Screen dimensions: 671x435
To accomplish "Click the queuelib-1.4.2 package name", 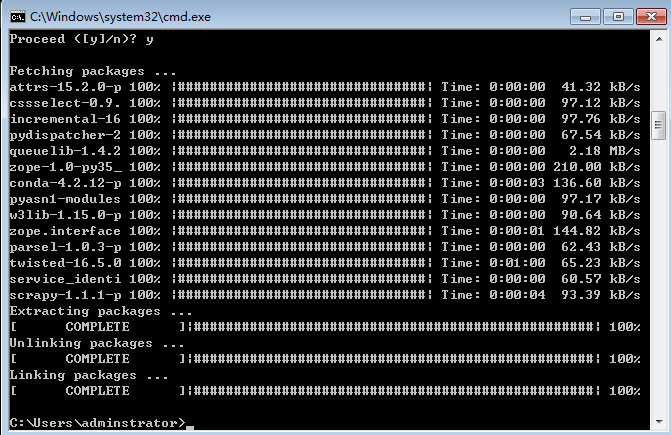I will 65,151.
